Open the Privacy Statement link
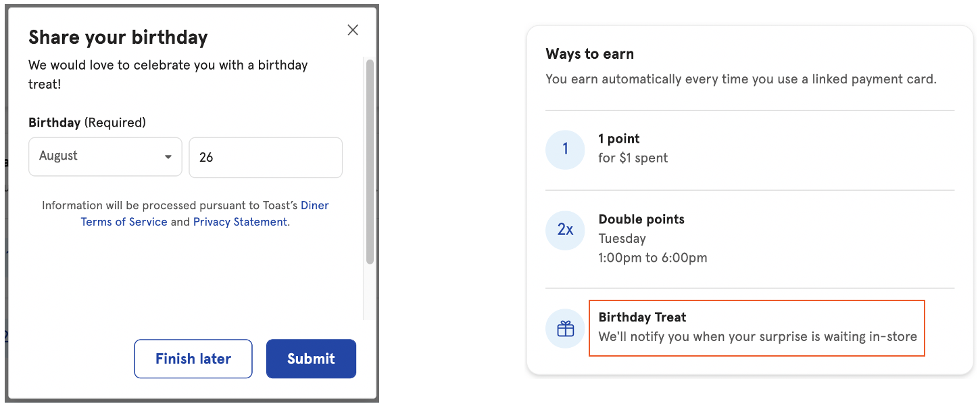 click(240, 222)
